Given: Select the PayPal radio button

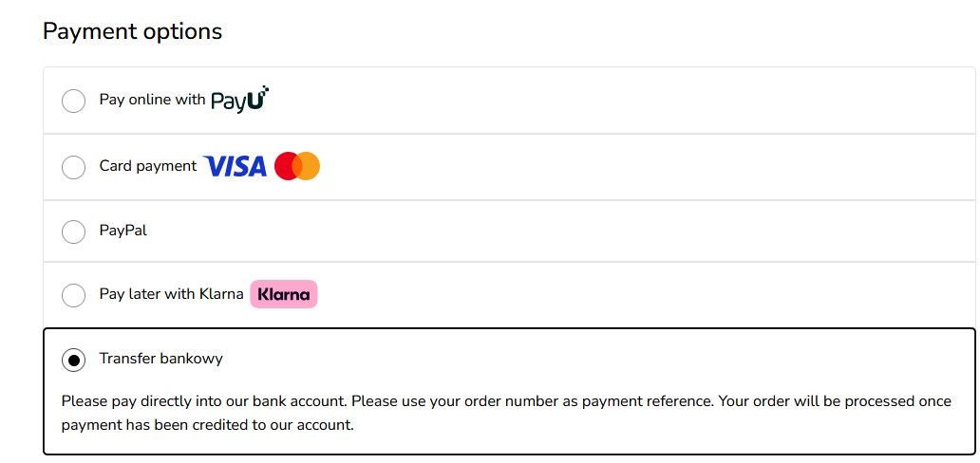Looking at the screenshot, I should (74, 231).
